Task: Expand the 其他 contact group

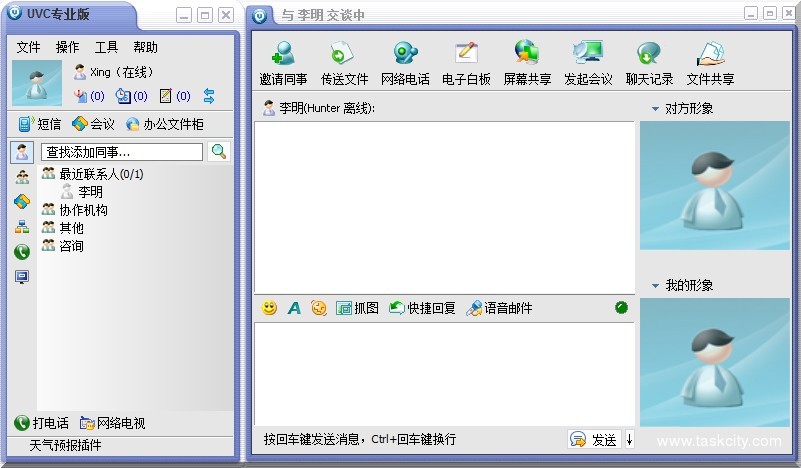Action: pos(62,228)
